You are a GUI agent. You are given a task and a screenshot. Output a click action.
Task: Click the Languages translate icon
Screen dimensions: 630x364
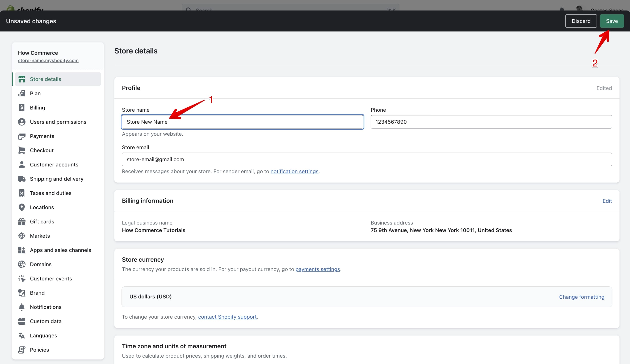coord(22,336)
